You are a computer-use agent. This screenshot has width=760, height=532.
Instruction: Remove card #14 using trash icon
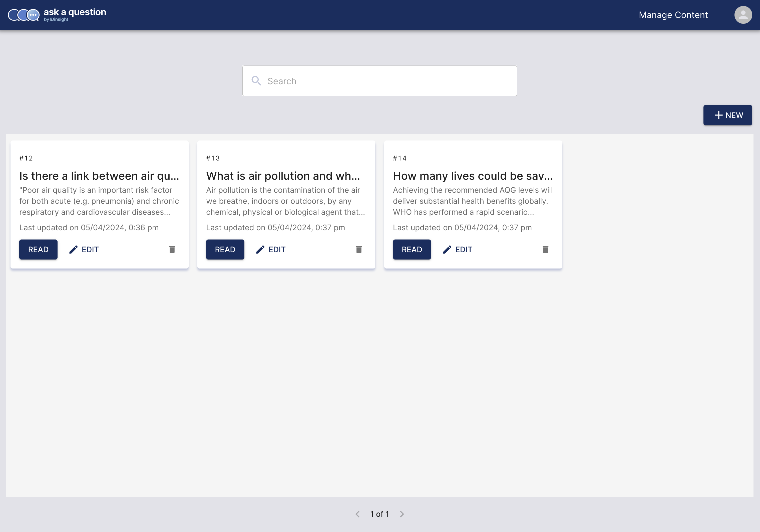point(545,249)
